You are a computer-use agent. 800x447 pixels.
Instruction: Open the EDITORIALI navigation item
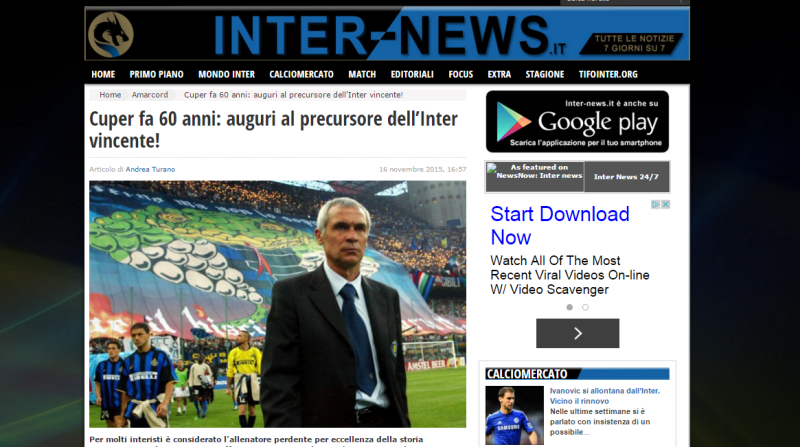pyautogui.click(x=412, y=74)
